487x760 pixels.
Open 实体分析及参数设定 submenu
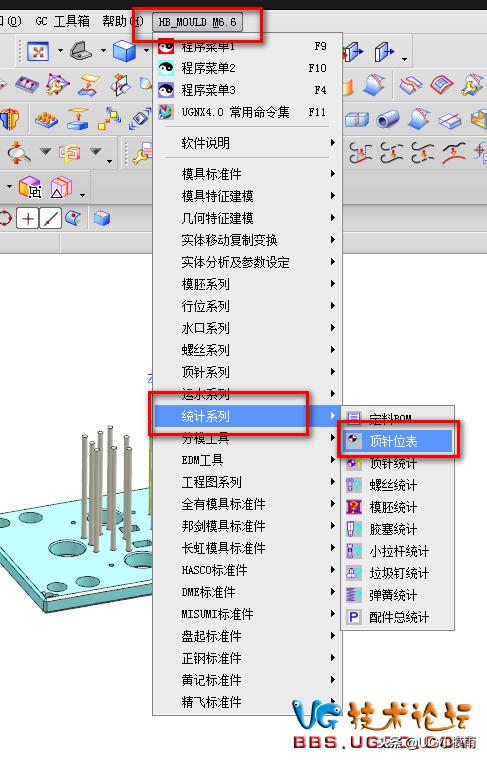click(x=248, y=262)
